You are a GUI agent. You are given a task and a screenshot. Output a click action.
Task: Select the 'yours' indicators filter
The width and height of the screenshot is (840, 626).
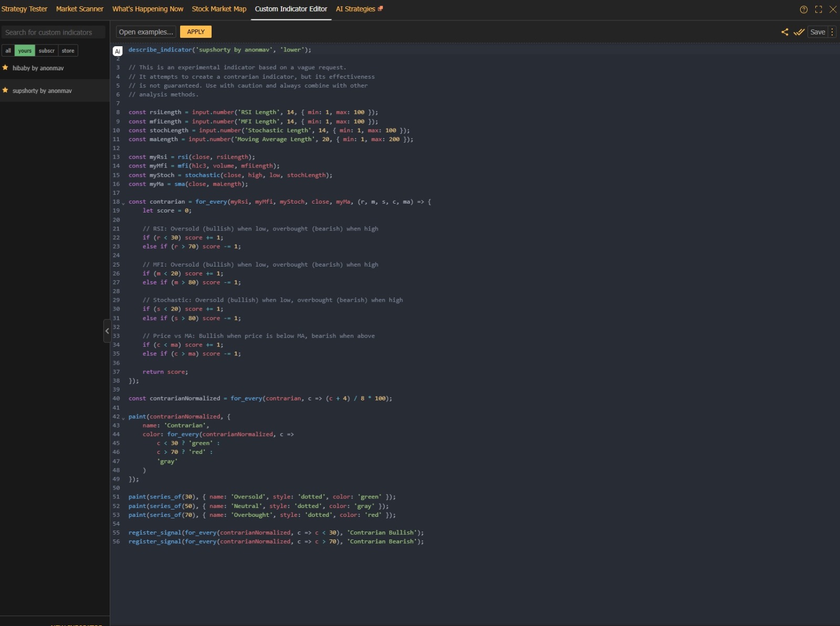click(x=25, y=51)
